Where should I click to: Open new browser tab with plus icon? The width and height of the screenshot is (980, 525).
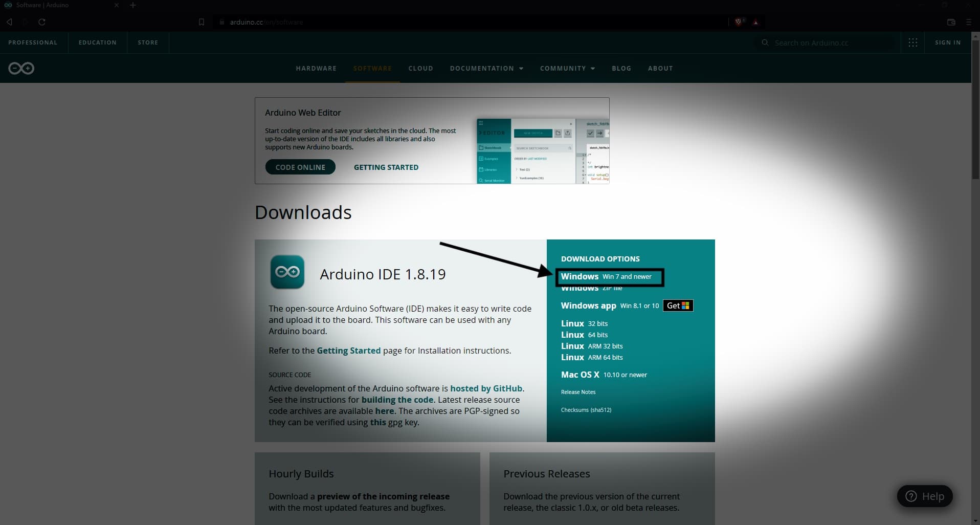point(133,5)
